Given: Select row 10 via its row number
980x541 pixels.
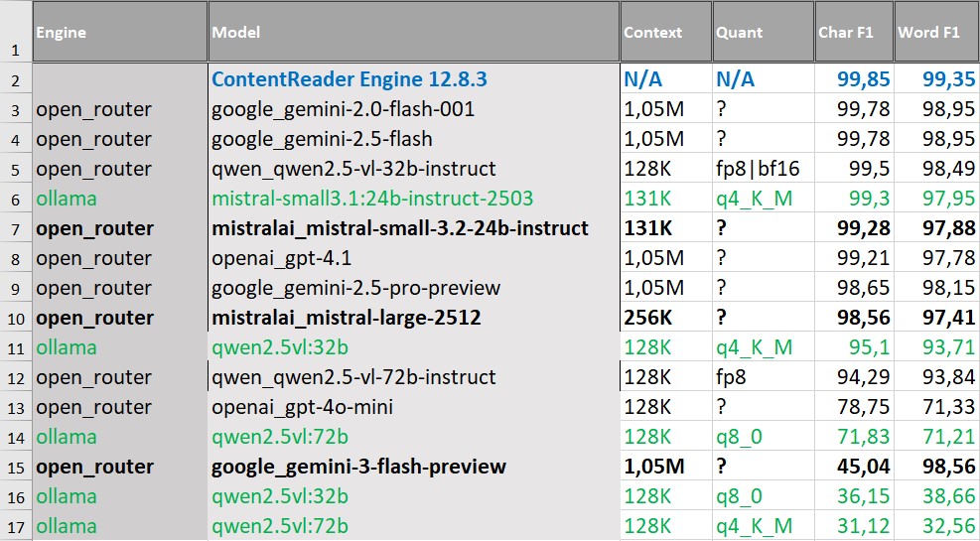Looking at the screenshot, I should click(x=16, y=318).
